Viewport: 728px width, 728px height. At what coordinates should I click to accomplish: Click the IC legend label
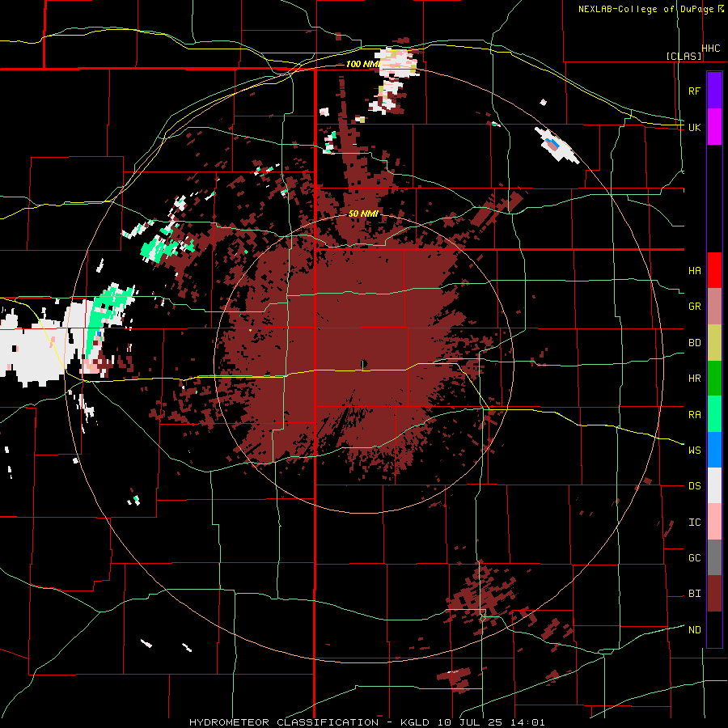coord(695,523)
